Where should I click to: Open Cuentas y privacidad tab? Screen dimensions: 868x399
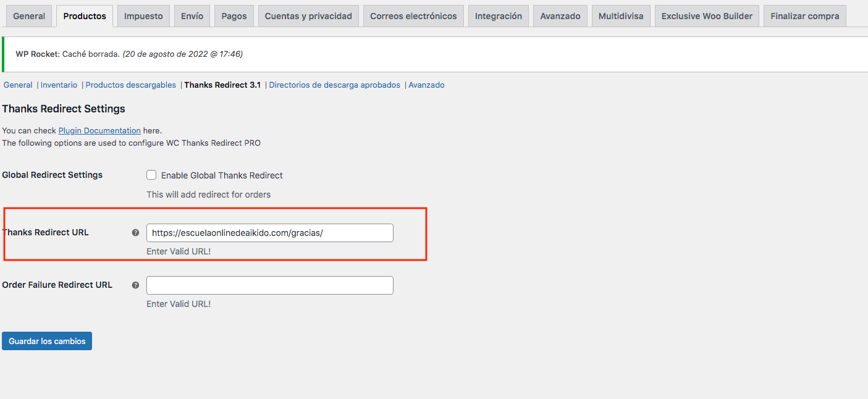coord(308,16)
